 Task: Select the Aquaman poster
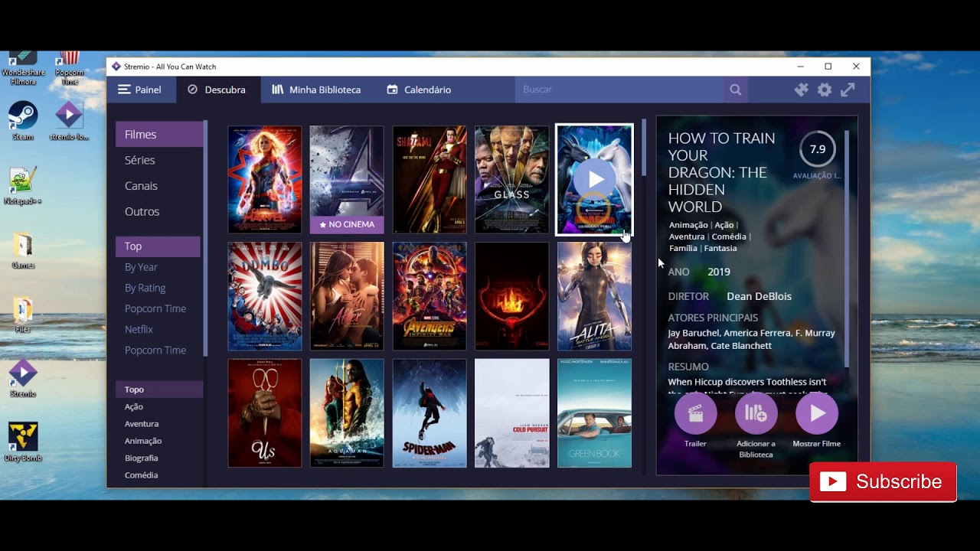(347, 413)
